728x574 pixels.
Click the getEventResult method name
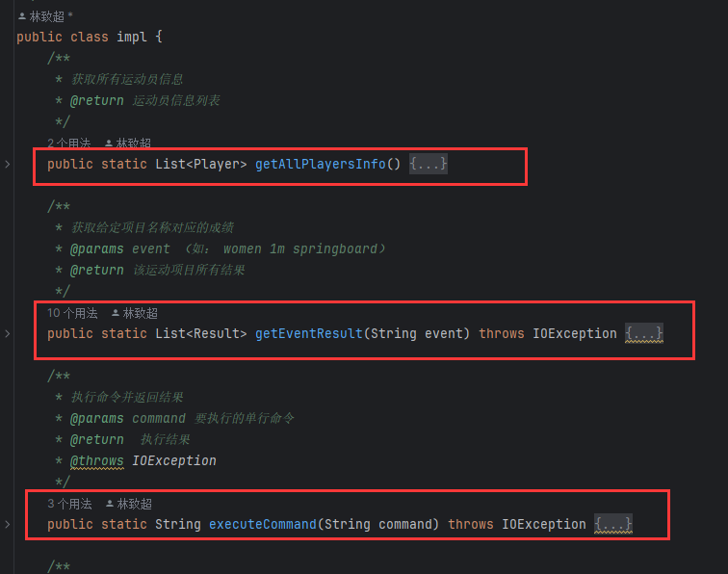[x=309, y=333]
